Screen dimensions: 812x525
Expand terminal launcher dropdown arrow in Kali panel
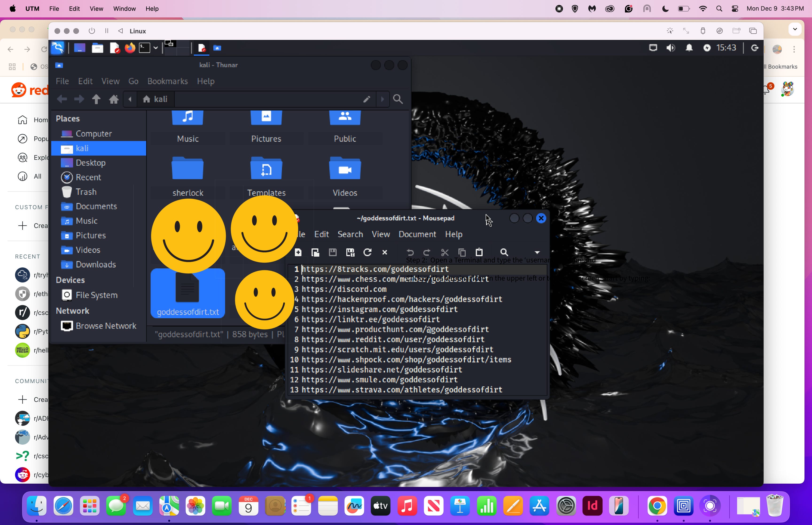click(x=156, y=48)
